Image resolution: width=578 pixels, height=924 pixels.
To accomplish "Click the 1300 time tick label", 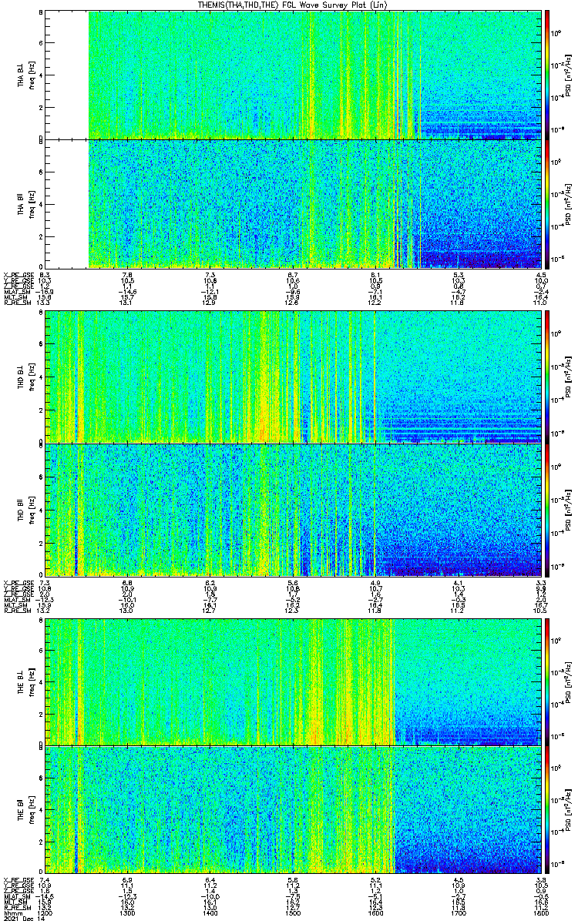I will (128, 912).
